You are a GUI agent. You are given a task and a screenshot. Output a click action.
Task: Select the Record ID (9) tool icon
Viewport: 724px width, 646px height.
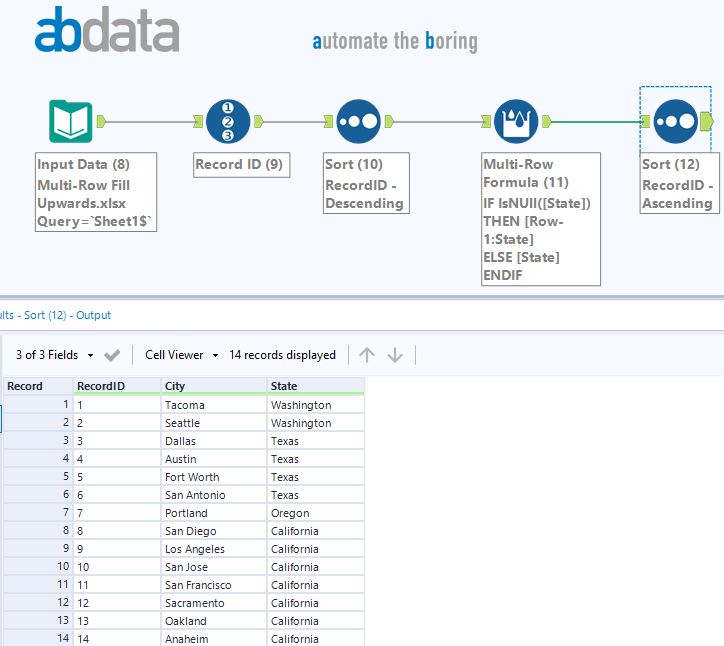228,121
